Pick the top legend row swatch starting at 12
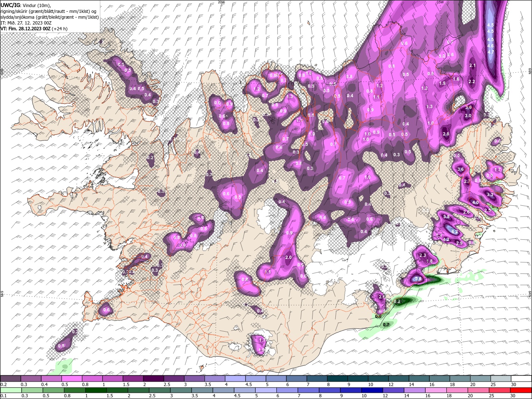Image resolution: width=532 pixels, height=399 pixels. click(x=399, y=378)
